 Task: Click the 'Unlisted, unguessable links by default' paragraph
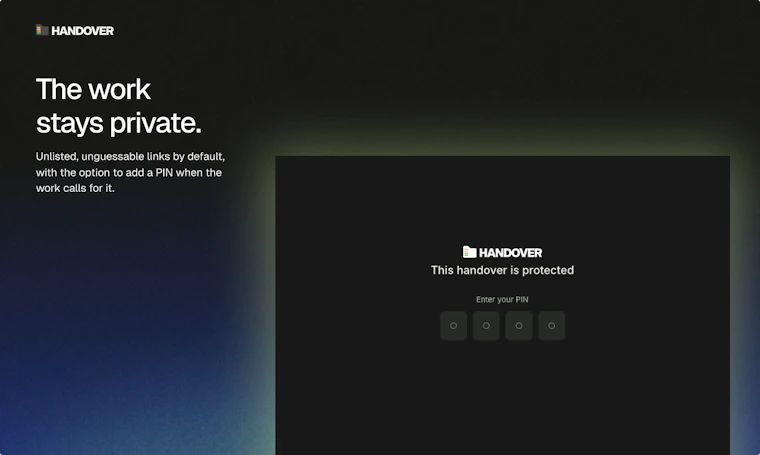[130, 172]
